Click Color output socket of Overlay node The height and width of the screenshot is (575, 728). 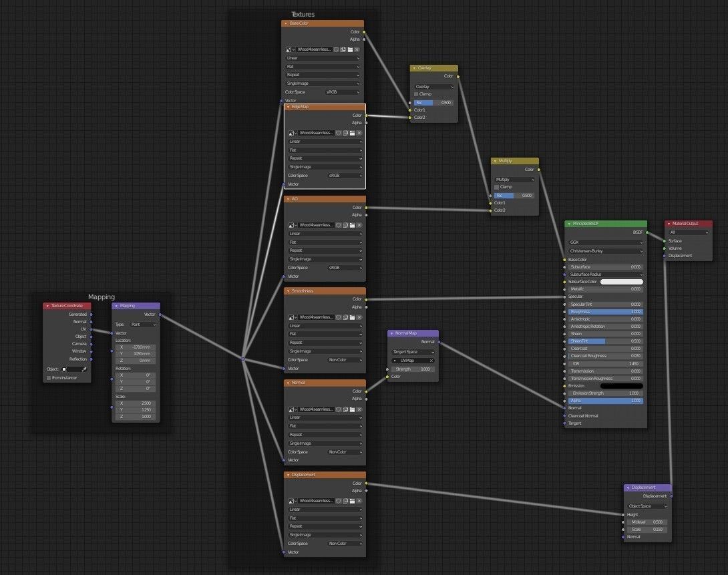click(x=458, y=77)
